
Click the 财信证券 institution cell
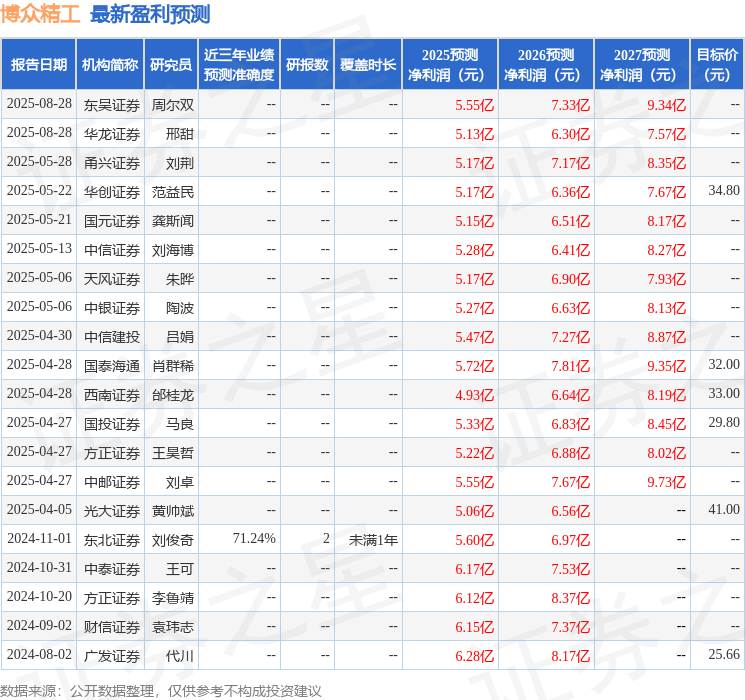point(112,627)
